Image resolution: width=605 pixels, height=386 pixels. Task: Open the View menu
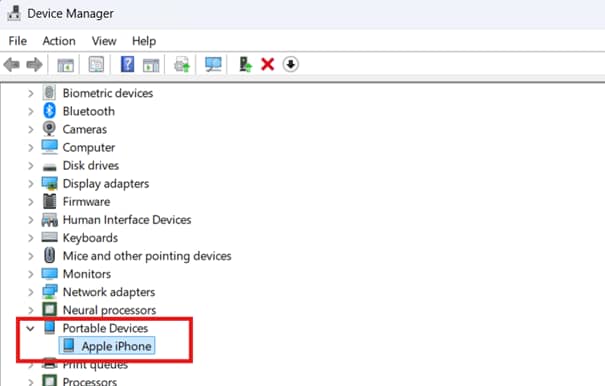tap(104, 41)
